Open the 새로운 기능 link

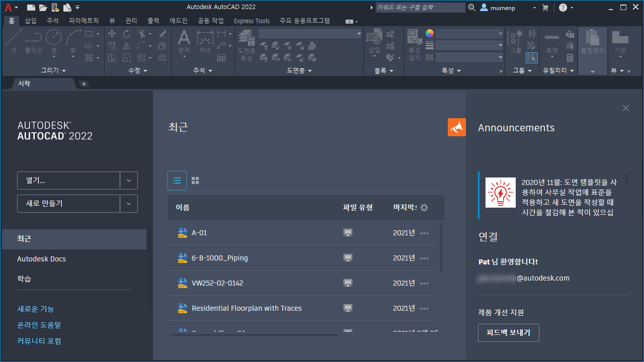[35, 309]
